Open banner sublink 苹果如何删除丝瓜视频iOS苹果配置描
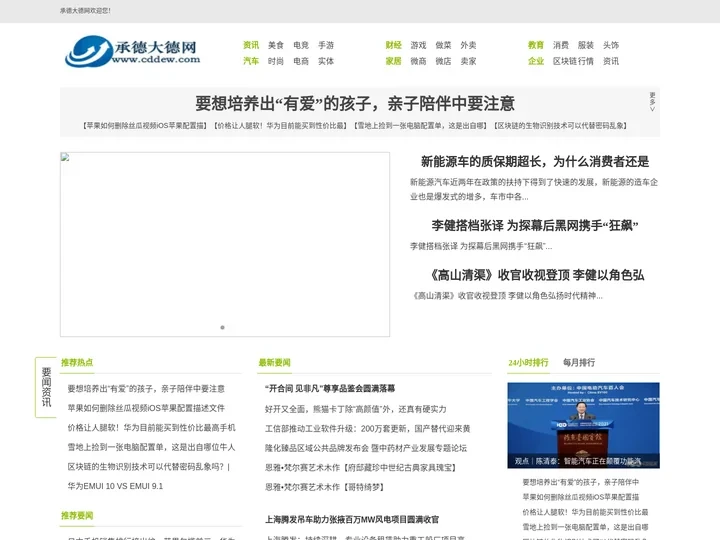 tap(146, 125)
